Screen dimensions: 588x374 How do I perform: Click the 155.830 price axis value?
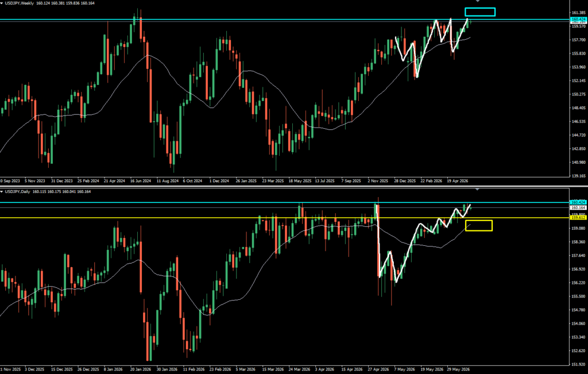click(x=579, y=53)
